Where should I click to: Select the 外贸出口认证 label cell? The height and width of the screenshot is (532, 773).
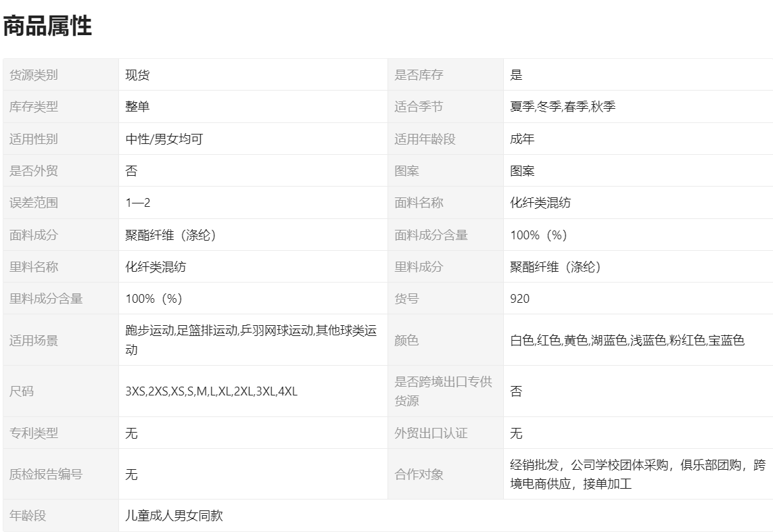[431, 433]
